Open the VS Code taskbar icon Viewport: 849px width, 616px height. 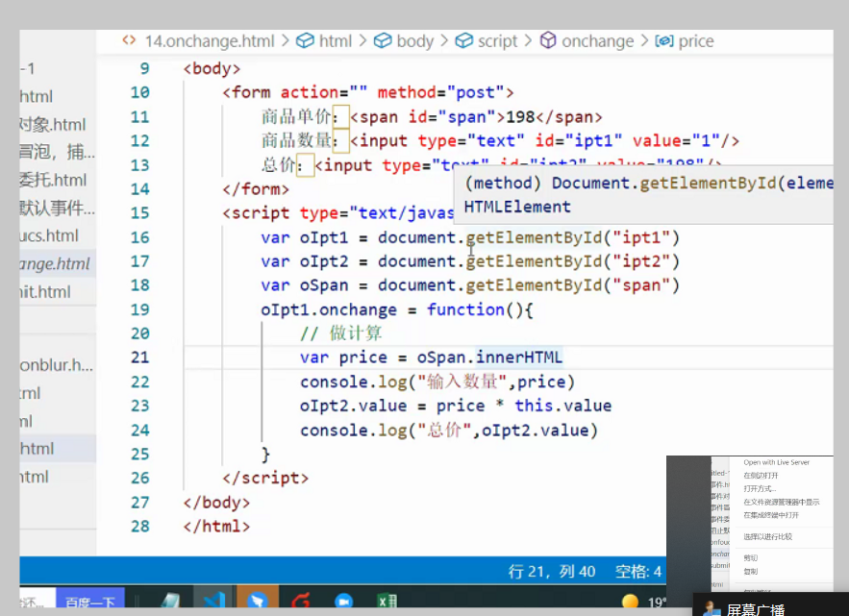click(213, 601)
